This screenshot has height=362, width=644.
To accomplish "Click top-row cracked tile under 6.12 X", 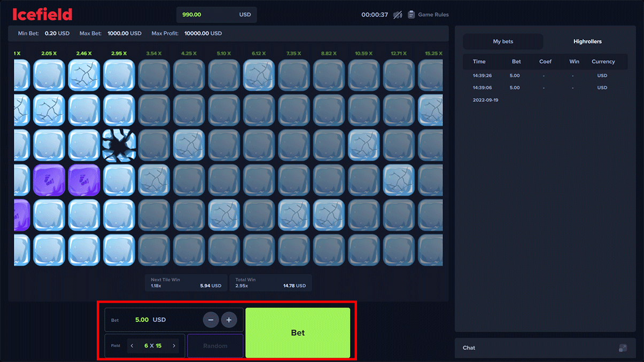I will (259, 75).
